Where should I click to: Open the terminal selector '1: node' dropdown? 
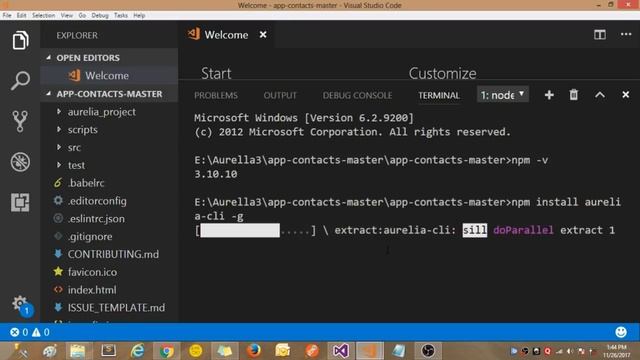click(502, 95)
